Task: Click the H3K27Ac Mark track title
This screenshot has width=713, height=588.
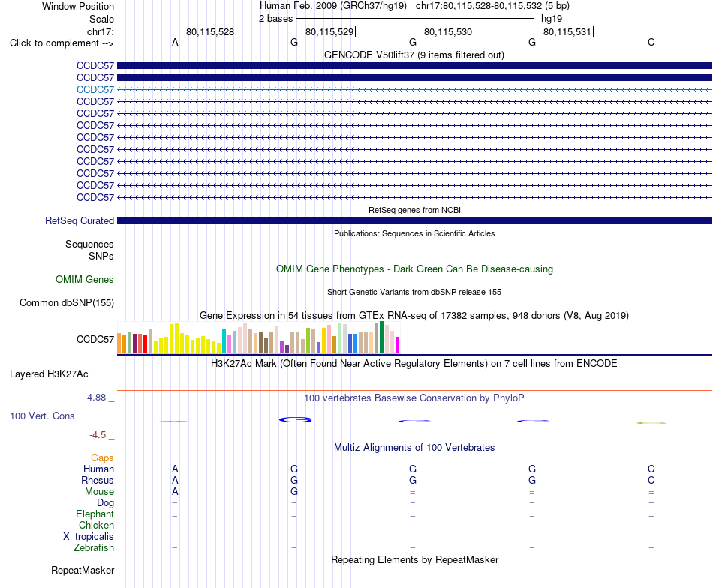Action: click(x=414, y=364)
